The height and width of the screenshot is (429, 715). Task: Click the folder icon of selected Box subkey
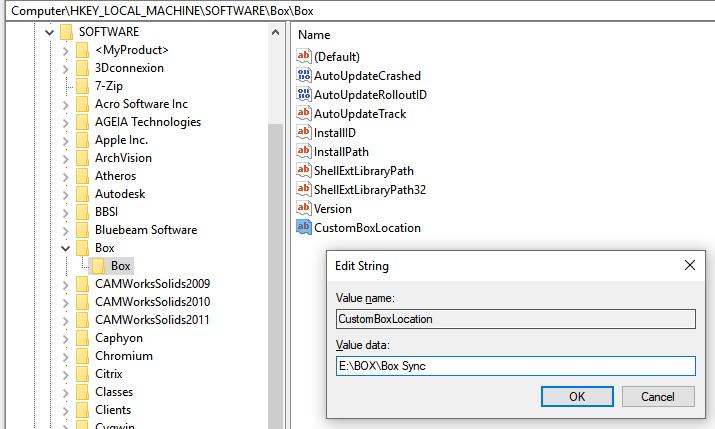pos(98,266)
